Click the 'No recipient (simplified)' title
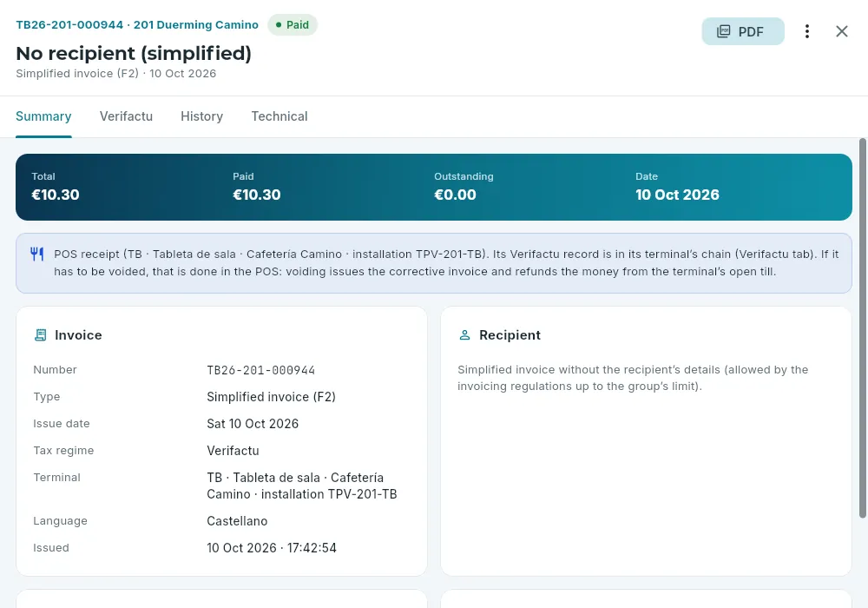The height and width of the screenshot is (608, 868). pos(134,53)
